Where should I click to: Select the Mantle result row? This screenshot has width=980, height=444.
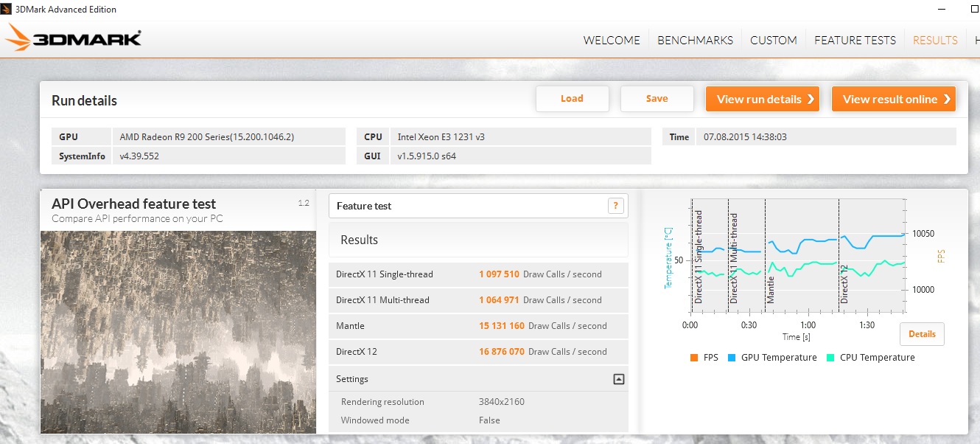coord(478,326)
